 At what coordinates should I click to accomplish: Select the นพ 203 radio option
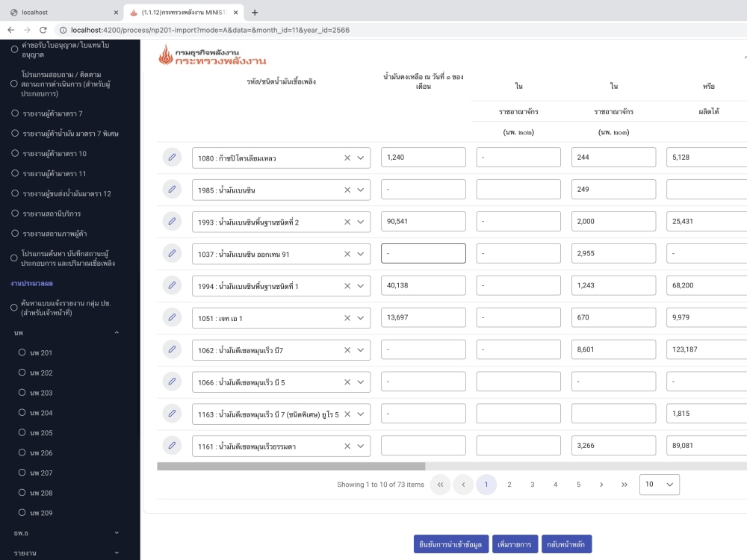point(22,393)
